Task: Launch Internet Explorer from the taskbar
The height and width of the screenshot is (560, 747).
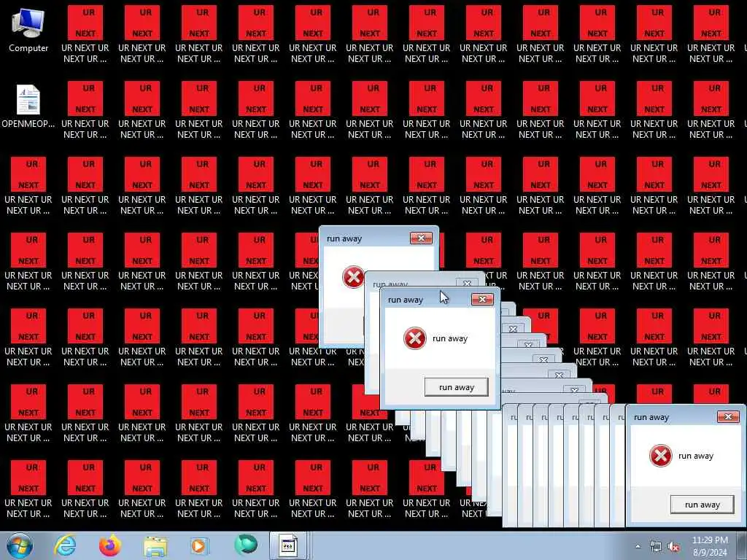Action: [65, 545]
